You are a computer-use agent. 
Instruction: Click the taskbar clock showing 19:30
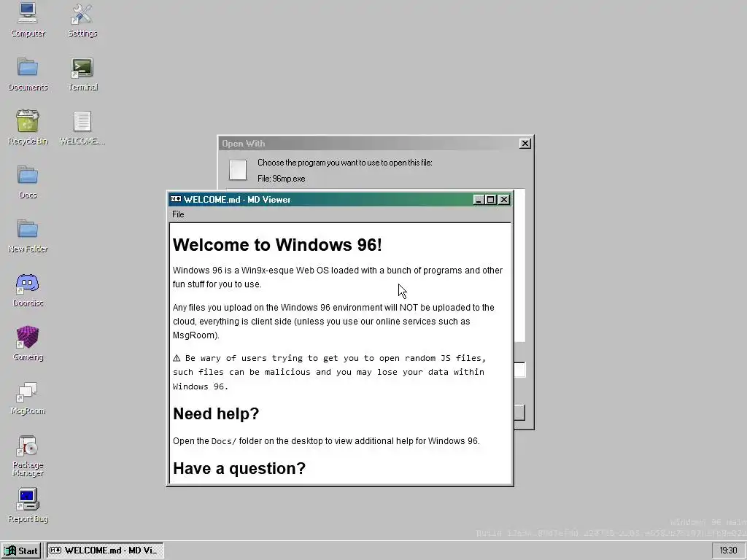[x=728, y=551]
